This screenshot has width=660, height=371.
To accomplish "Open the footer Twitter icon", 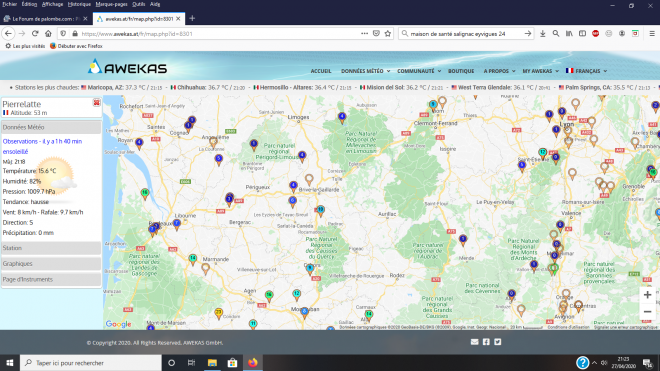I will [x=498, y=342].
